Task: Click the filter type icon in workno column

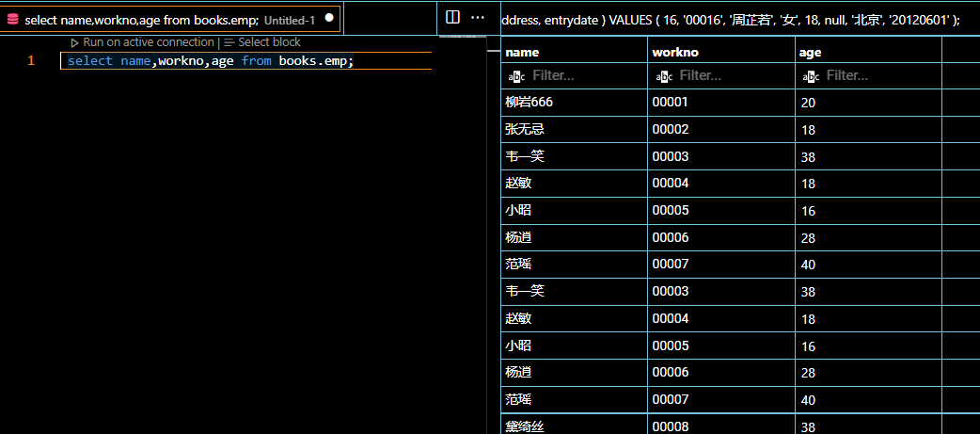Action: coord(664,77)
